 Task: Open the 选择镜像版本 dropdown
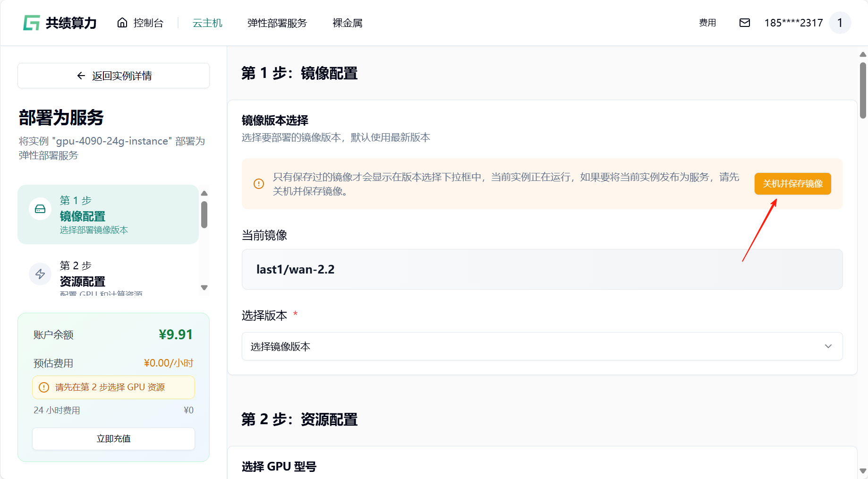point(541,346)
